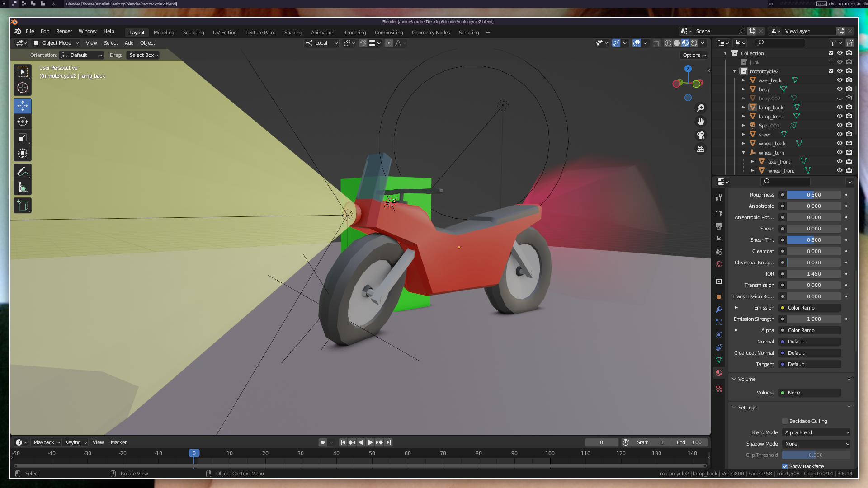Open Modifier properties wrench icon
The image size is (868, 488).
(x=719, y=310)
